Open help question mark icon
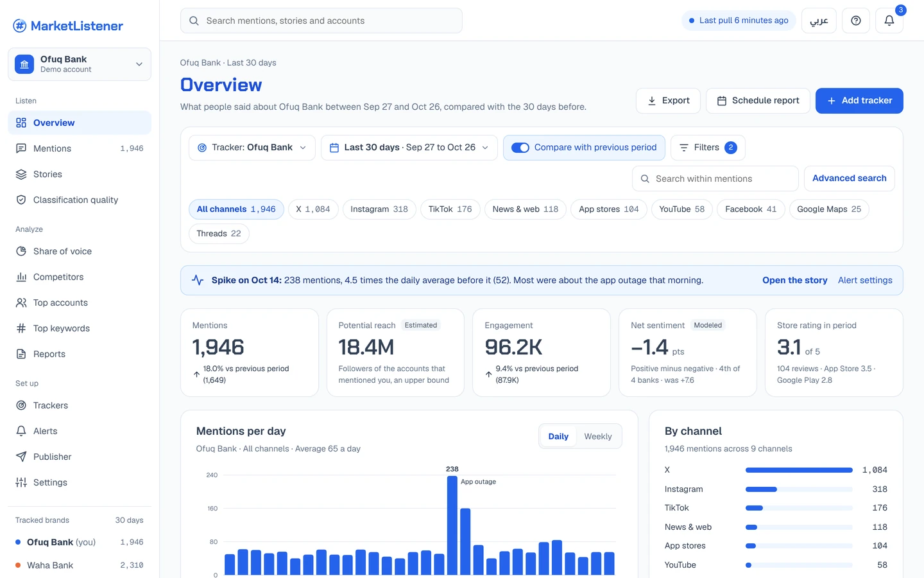Screen dimensions: 924x578 [855, 21]
